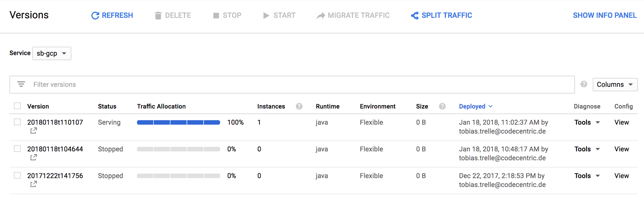Open the sb-gcp Service dropdown

point(52,54)
